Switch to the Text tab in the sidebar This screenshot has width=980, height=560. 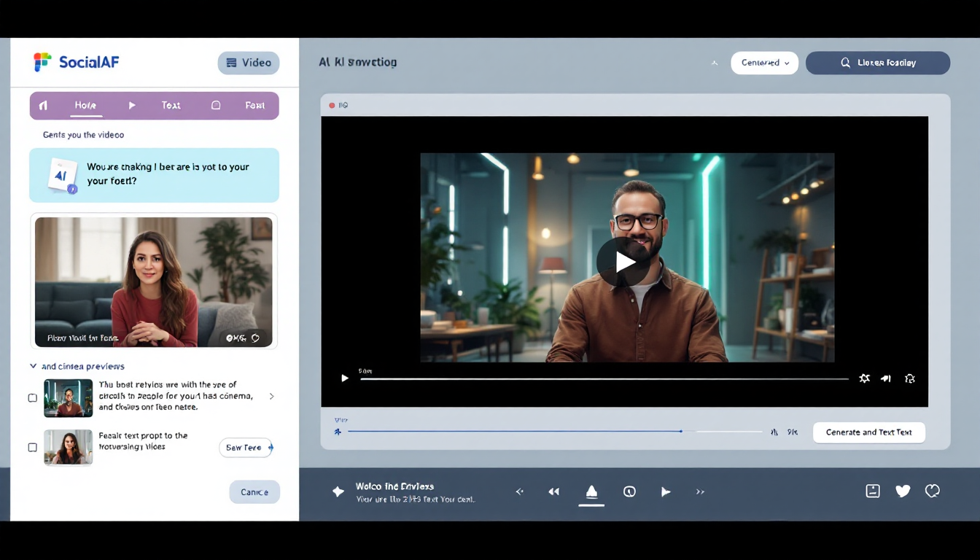(171, 105)
